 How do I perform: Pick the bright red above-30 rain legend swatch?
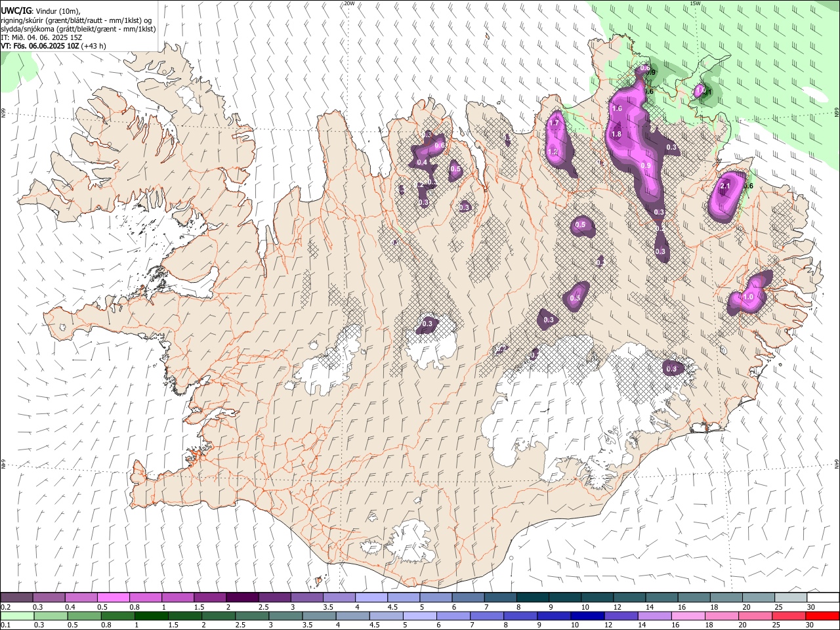pyautogui.click(x=823, y=616)
